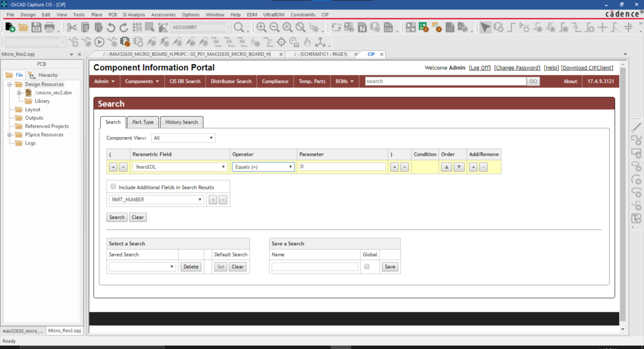The height and width of the screenshot is (349, 644).
Task: Enable Include Additional Fields in Search Results
Action: pos(113,187)
